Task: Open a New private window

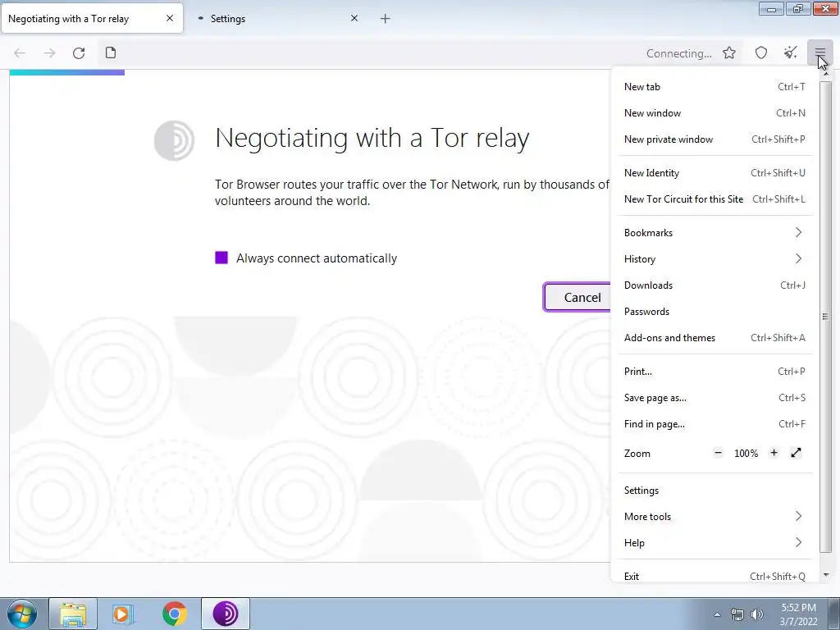Action: [x=714, y=139]
